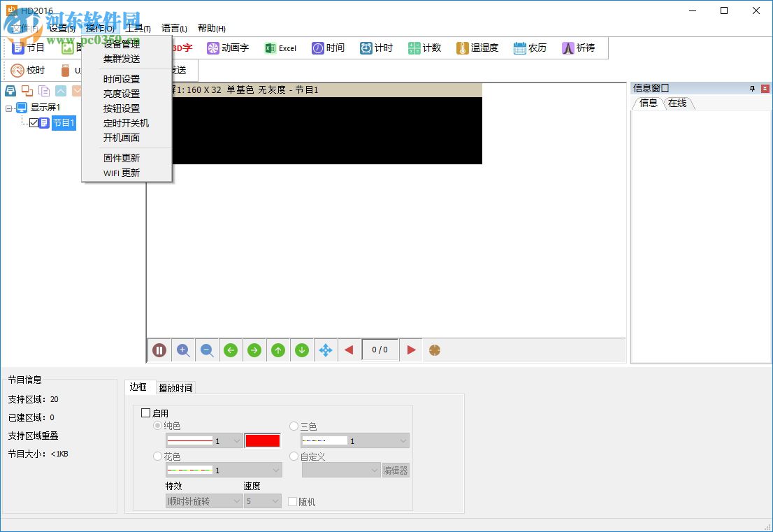The height and width of the screenshot is (532, 773).
Task: Insert a 温湿度 temperature-humidity element
Action: pyautogui.click(x=477, y=48)
